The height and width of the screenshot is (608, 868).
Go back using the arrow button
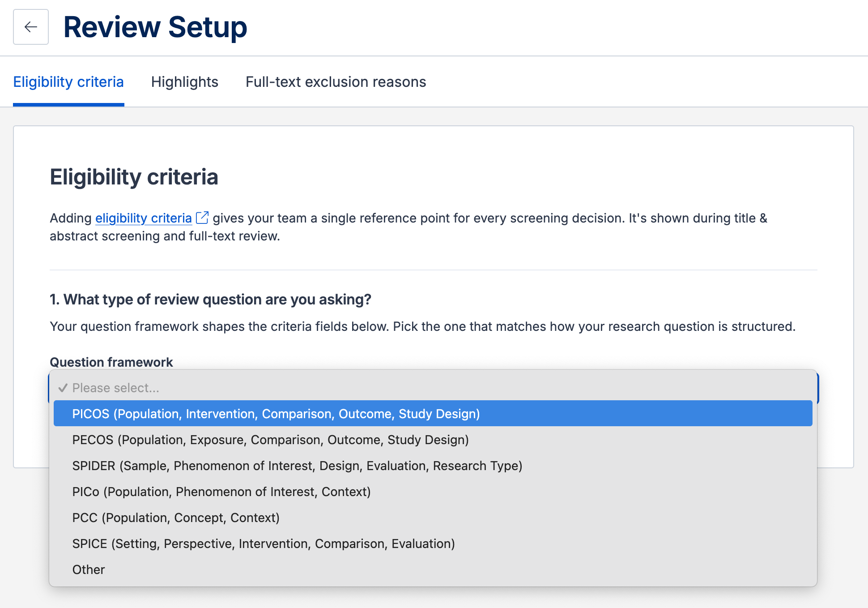point(31,27)
